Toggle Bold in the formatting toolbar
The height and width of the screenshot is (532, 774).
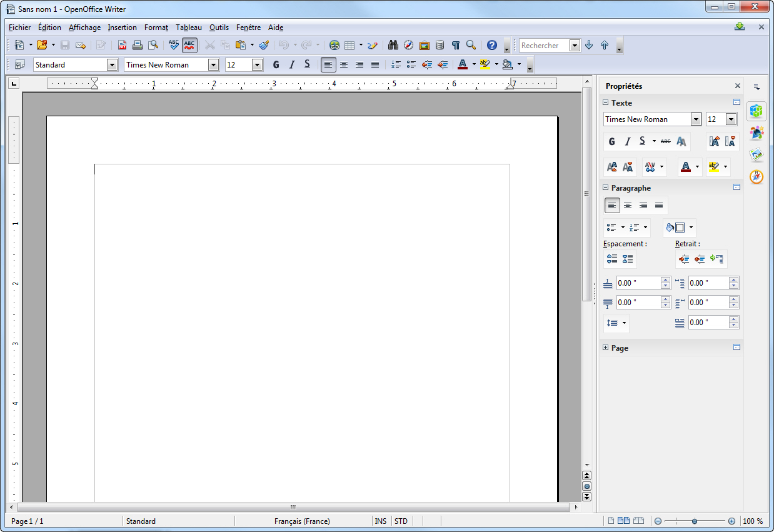pyautogui.click(x=276, y=64)
